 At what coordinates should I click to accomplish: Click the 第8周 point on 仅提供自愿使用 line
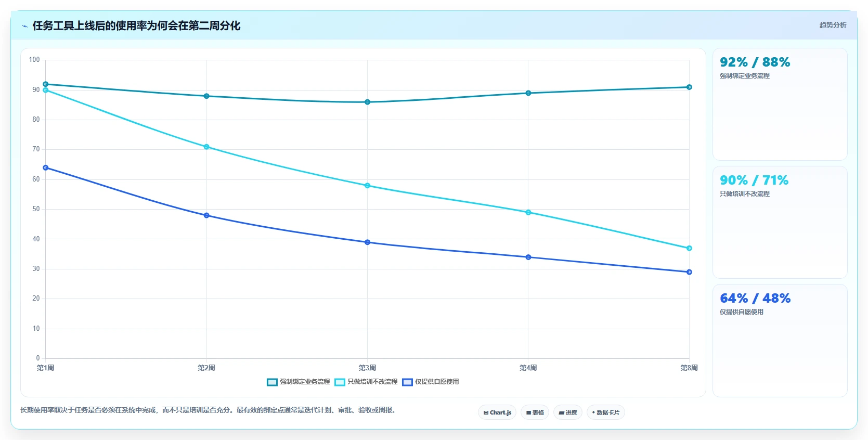pyautogui.click(x=689, y=272)
